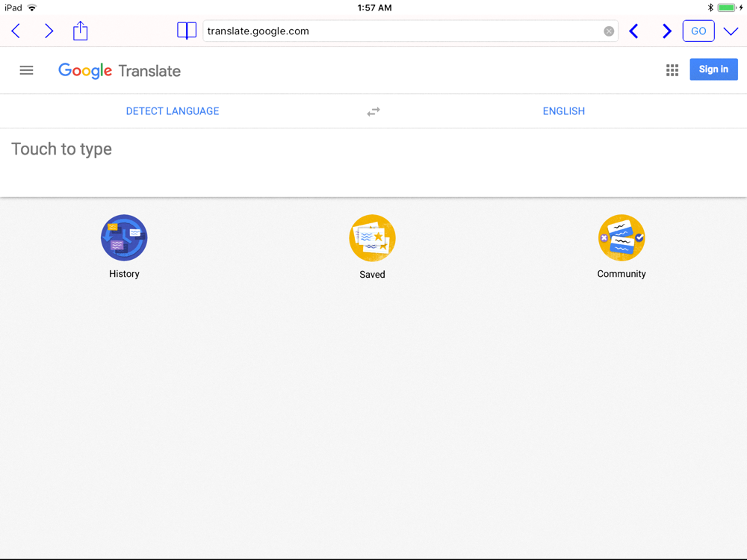Swap languages with the arrows icon

[373, 111]
